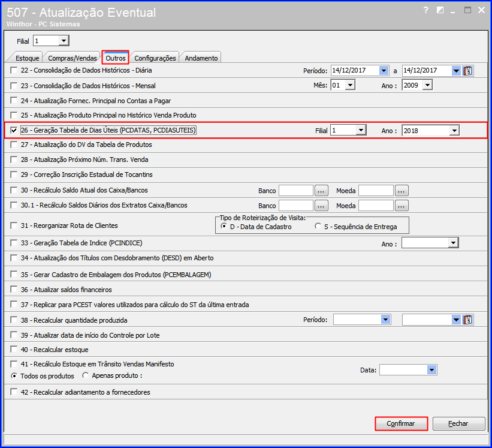Click the calendar icon beside Período 14/12/2017
This screenshot has height=448, width=492.
coord(467,71)
